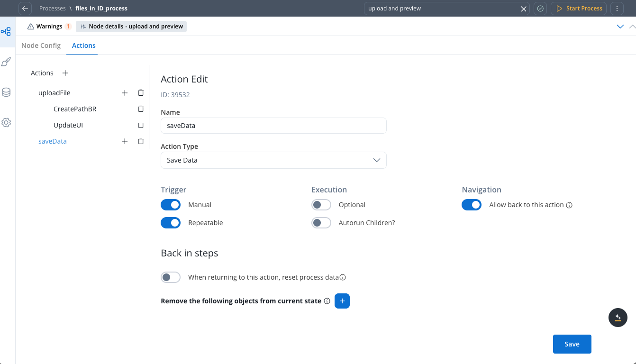The width and height of the screenshot is (636, 364).
Task: Delete the CreatePathBR action
Action: (141, 109)
